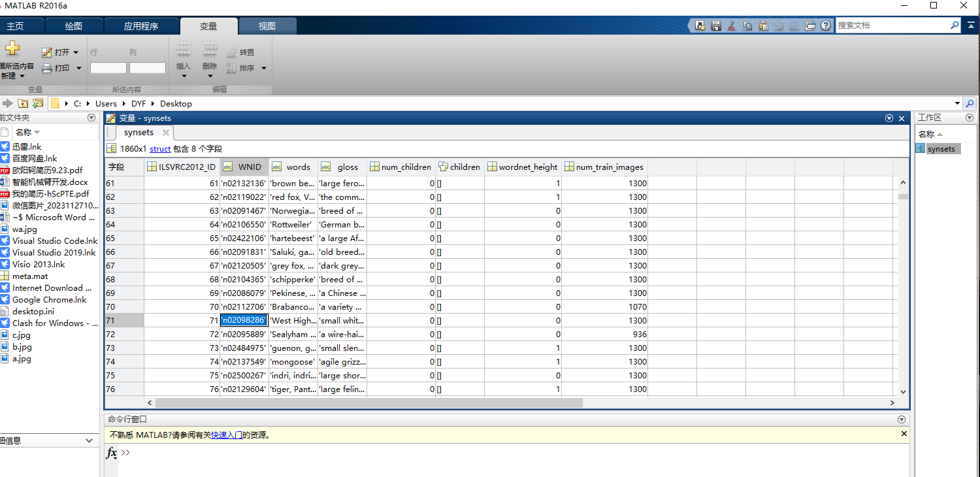Image resolution: width=980 pixels, height=477 pixels.
Task: Switch to the 绘图 tab
Action: (74, 26)
